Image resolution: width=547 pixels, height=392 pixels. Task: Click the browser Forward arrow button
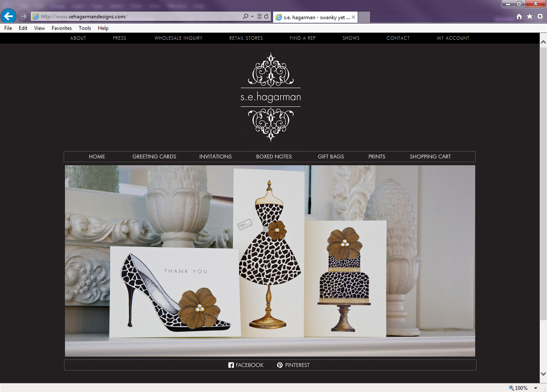pyautogui.click(x=24, y=16)
